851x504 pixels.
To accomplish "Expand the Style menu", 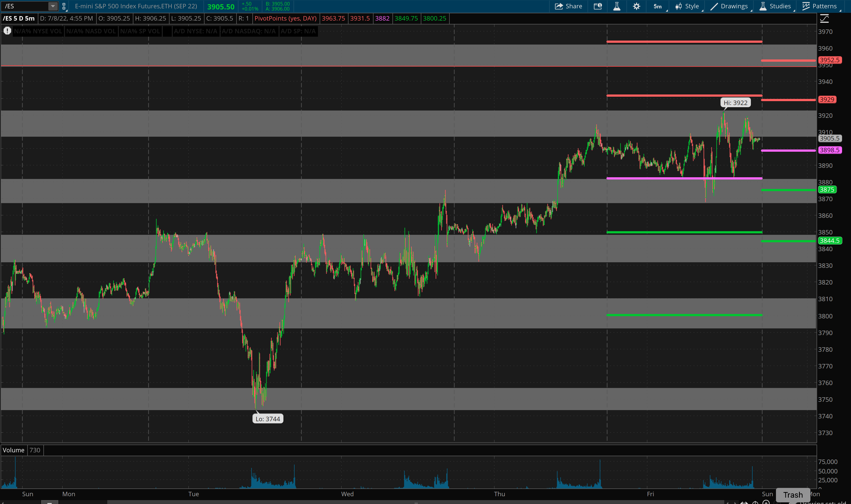I will point(688,6).
